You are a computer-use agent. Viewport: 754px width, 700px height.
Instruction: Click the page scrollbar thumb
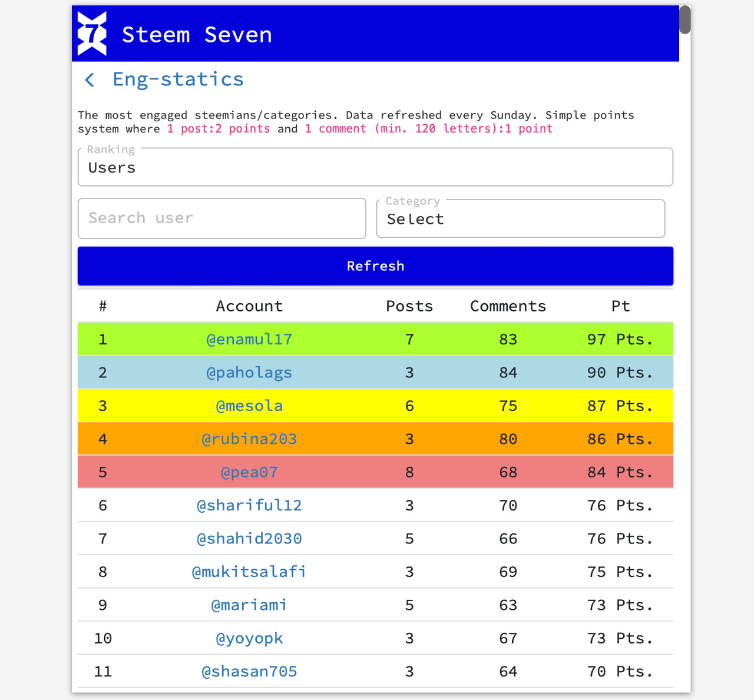point(684,20)
